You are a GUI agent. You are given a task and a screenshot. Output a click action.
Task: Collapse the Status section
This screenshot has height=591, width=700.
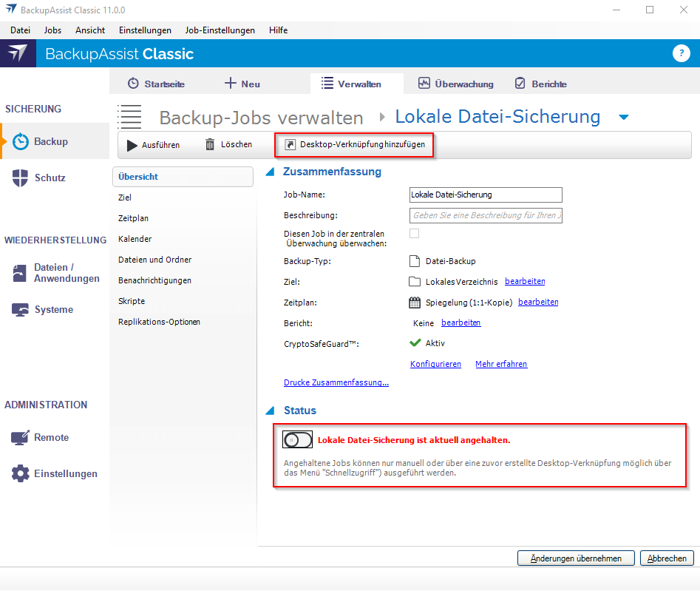pos(270,411)
